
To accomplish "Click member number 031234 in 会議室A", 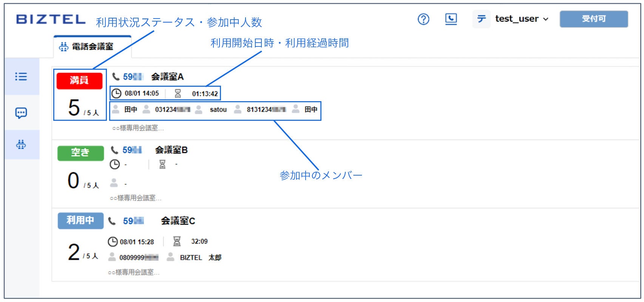I will [173, 109].
